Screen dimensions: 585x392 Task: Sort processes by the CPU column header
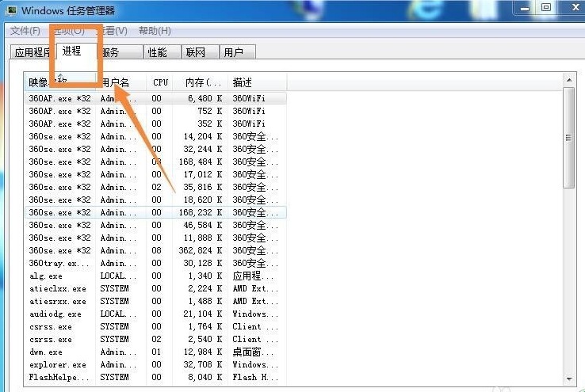click(161, 82)
